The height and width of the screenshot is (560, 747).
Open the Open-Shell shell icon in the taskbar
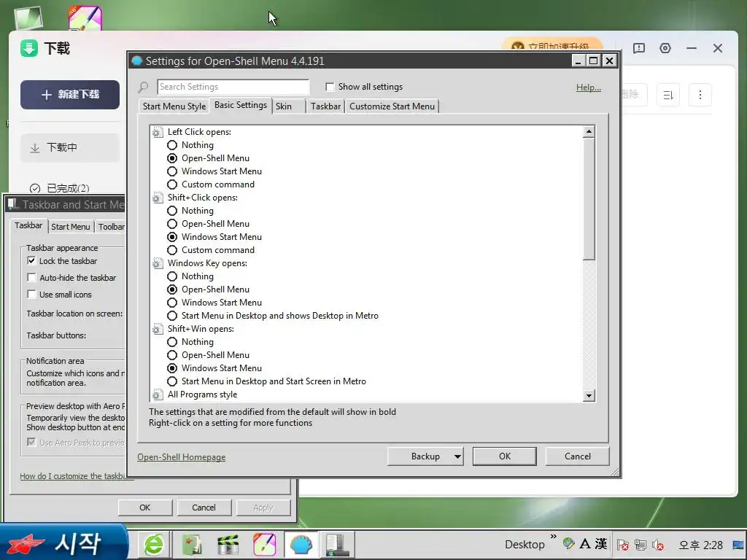point(301,544)
